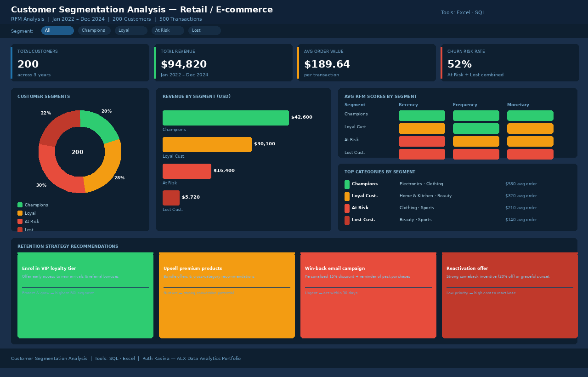Select the All segment filter pill
The image size is (588, 377).
57,30
